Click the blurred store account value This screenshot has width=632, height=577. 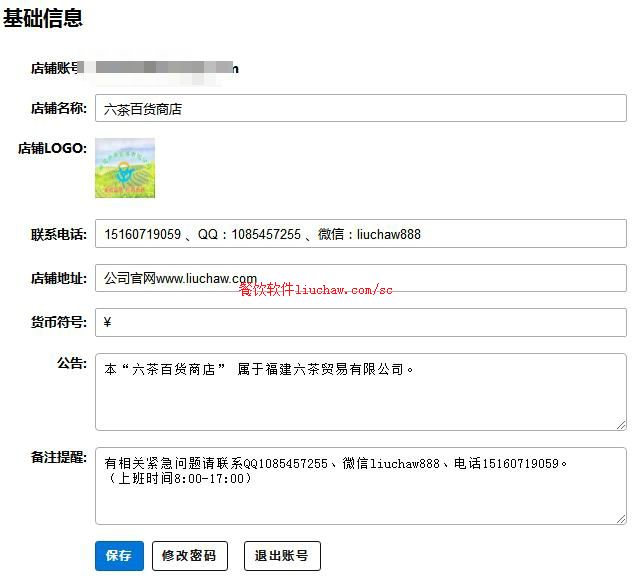click(160, 68)
